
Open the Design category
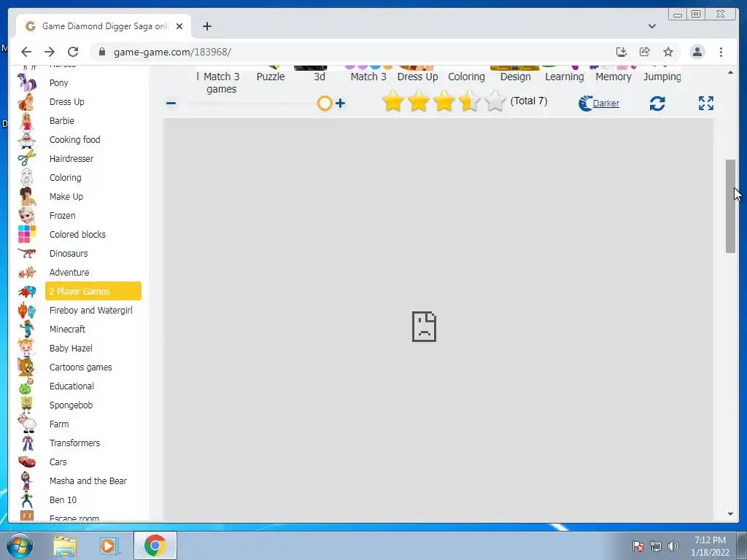(x=516, y=77)
